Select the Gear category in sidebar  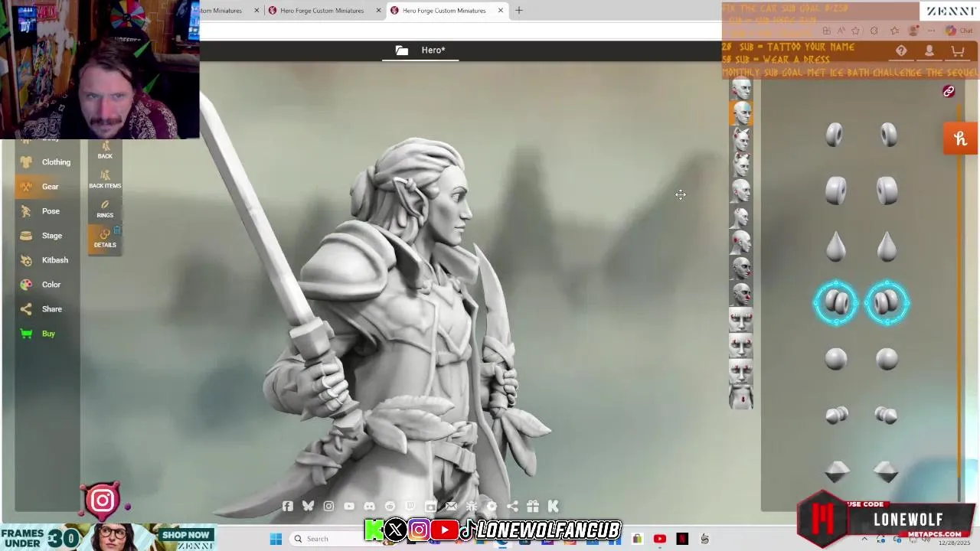coord(46,187)
